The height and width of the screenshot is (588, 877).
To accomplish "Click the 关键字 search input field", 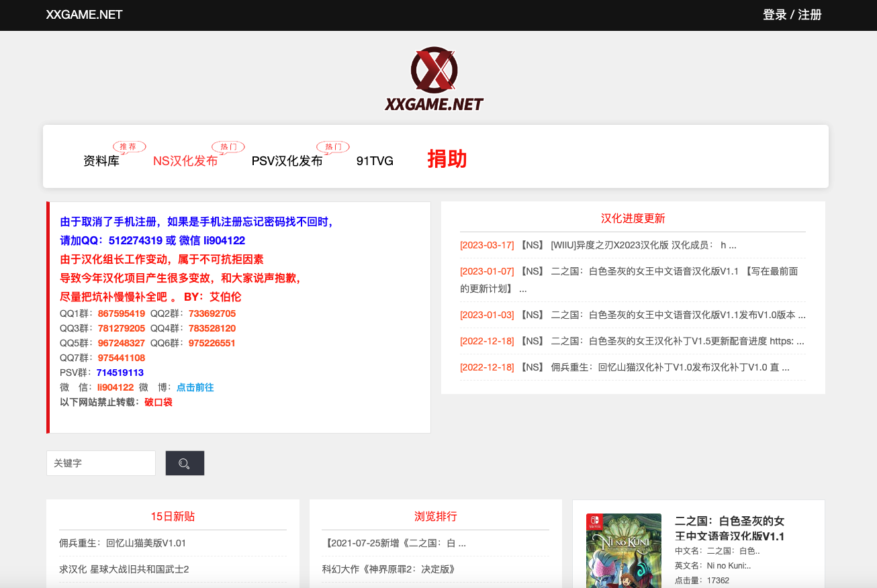I will [x=101, y=463].
